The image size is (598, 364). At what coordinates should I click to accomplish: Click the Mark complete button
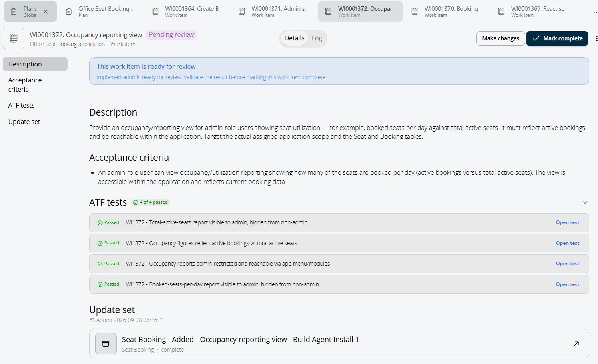[557, 38]
